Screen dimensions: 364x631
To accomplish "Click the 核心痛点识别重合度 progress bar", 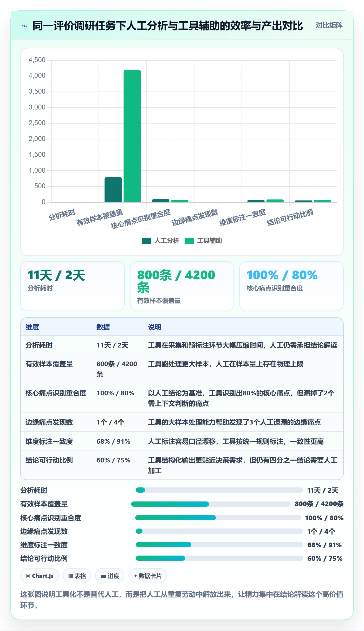I will (218, 518).
